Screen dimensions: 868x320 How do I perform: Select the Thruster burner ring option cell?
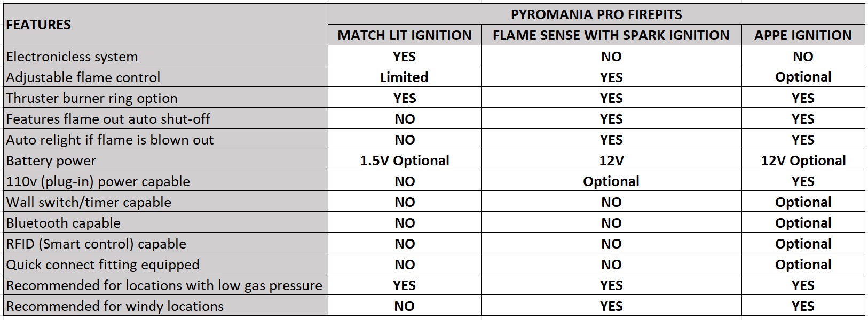click(165, 98)
